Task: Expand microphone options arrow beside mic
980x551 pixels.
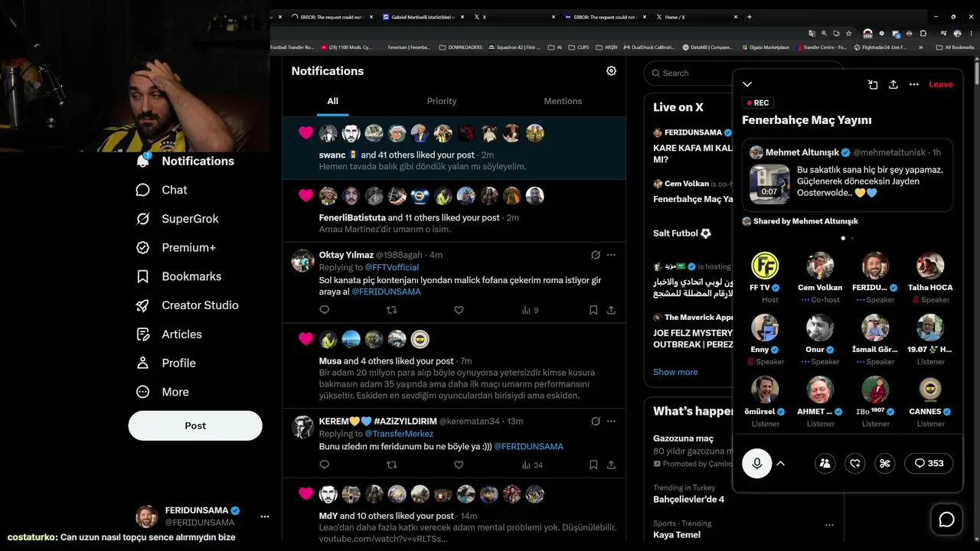Action: point(780,463)
